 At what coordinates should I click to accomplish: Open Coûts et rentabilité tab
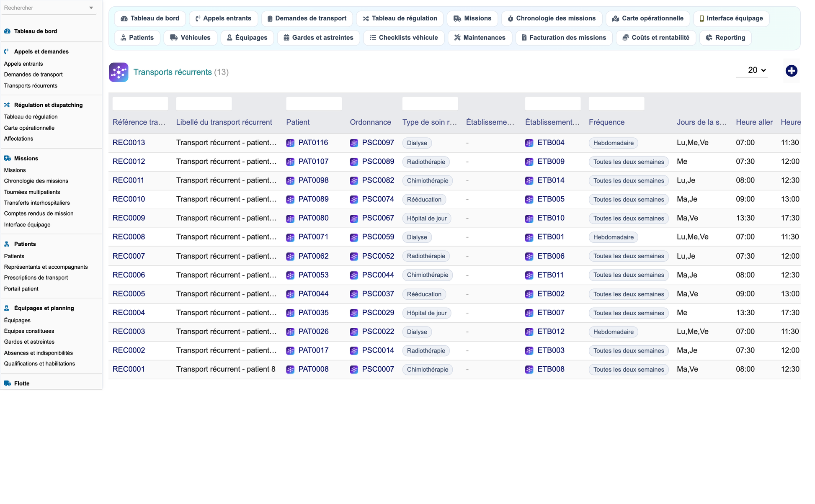(656, 38)
